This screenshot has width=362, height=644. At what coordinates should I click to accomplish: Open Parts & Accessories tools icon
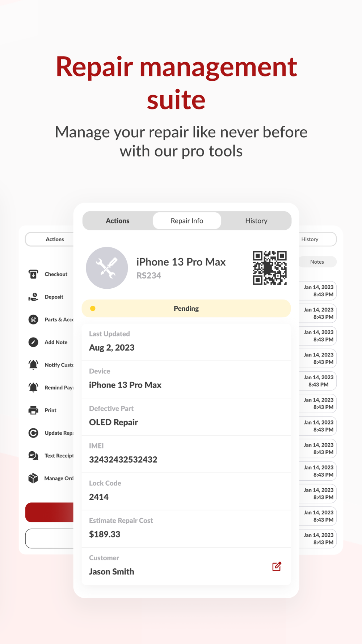point(33,319)
